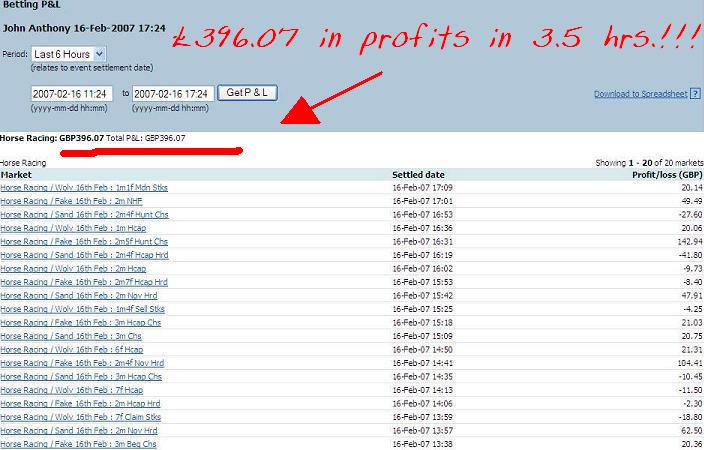Click the end date field 2007-02-16 17:24
Viewport: 704px width, 450px height.
pyautogui.click(x=173, y=94)
